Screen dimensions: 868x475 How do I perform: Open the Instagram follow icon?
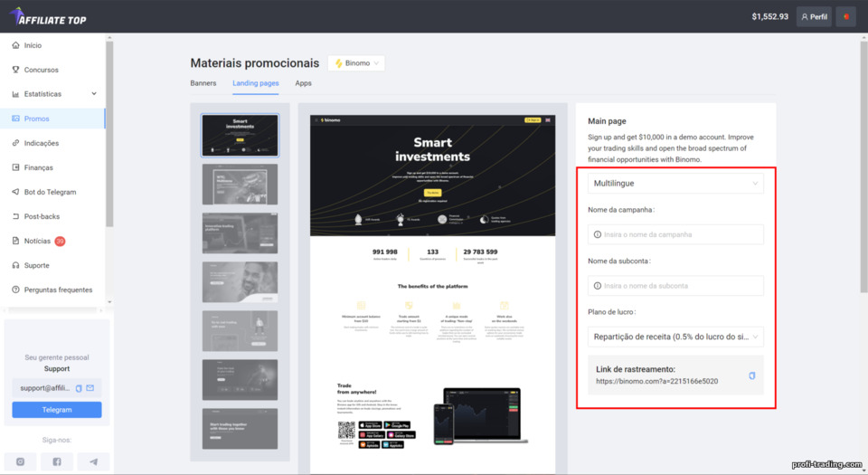coord(21,461)
